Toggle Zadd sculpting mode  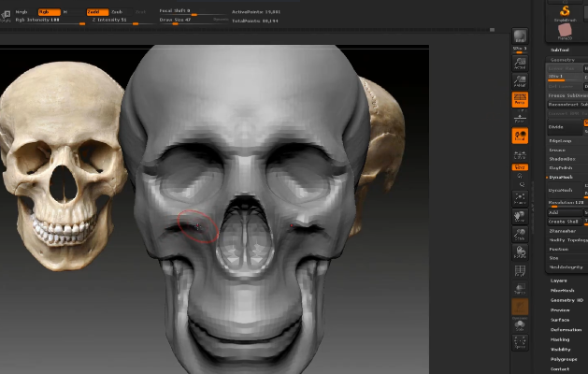point(96,11)
